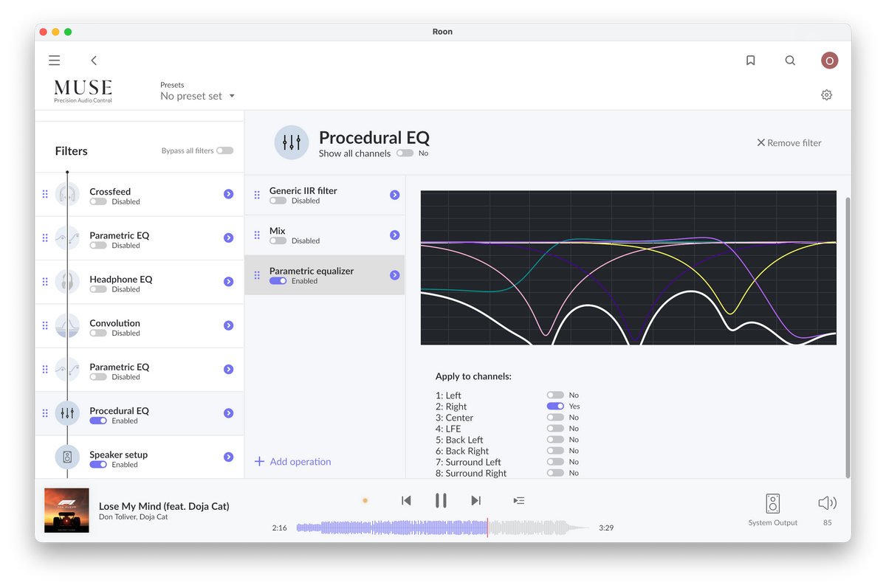Screen dimensions: 886x588
Task: Click the right panel vertical scrollbar
Action: (x=847, y=337)
